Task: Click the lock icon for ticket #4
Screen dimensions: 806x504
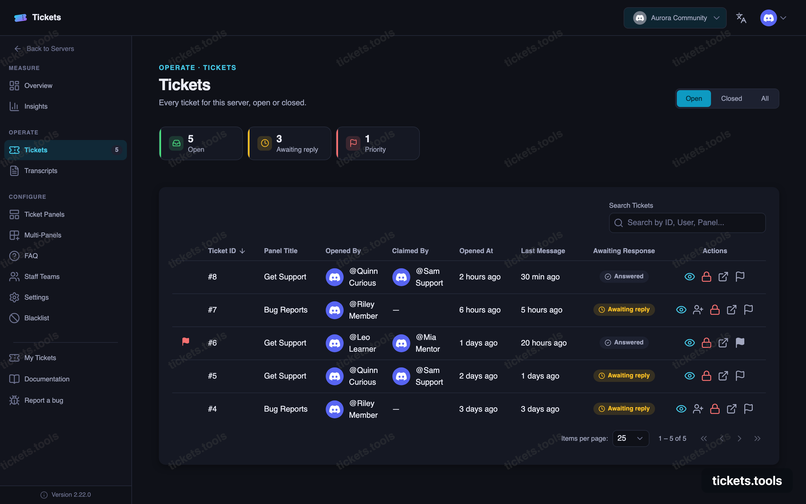Action: 715,409
